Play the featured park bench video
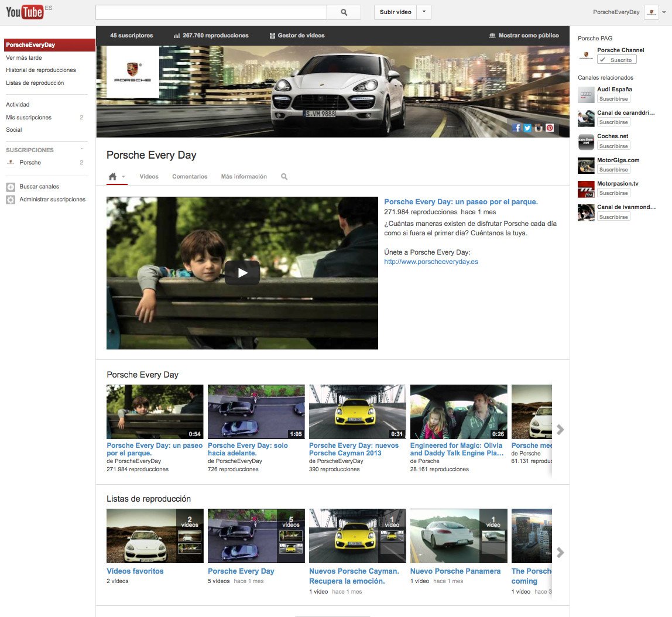The image size is (672, 617). point(242,273)
